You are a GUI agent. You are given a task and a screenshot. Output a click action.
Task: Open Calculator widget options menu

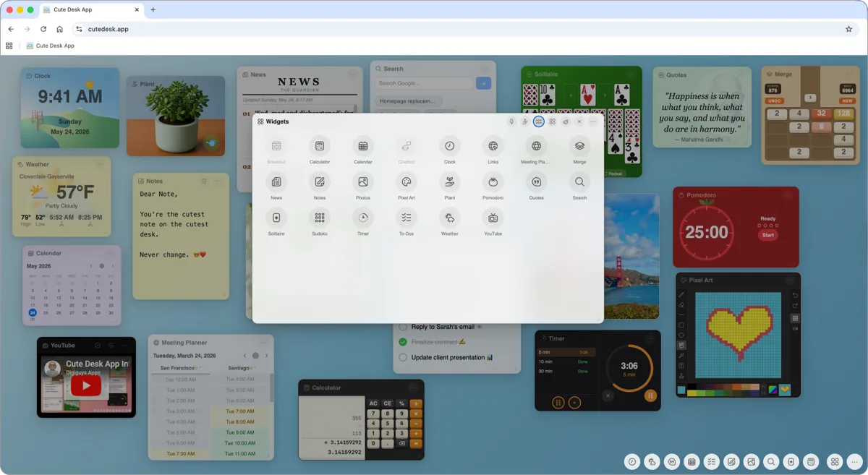click(x=413, y=388)
